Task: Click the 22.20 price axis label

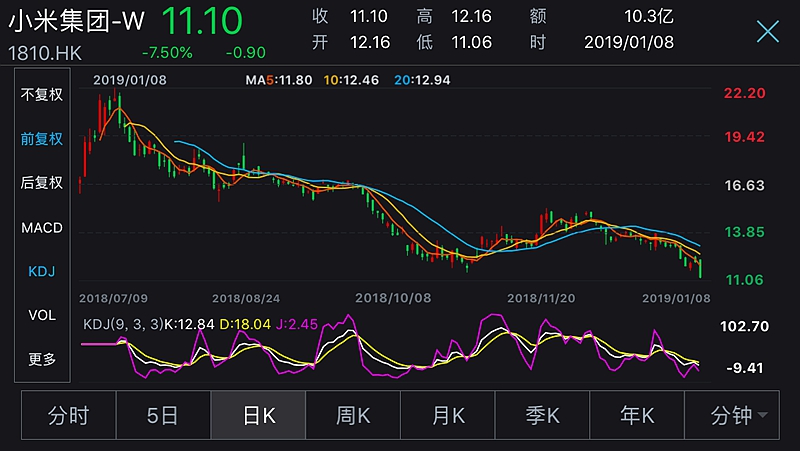Action: coord(745,93)
